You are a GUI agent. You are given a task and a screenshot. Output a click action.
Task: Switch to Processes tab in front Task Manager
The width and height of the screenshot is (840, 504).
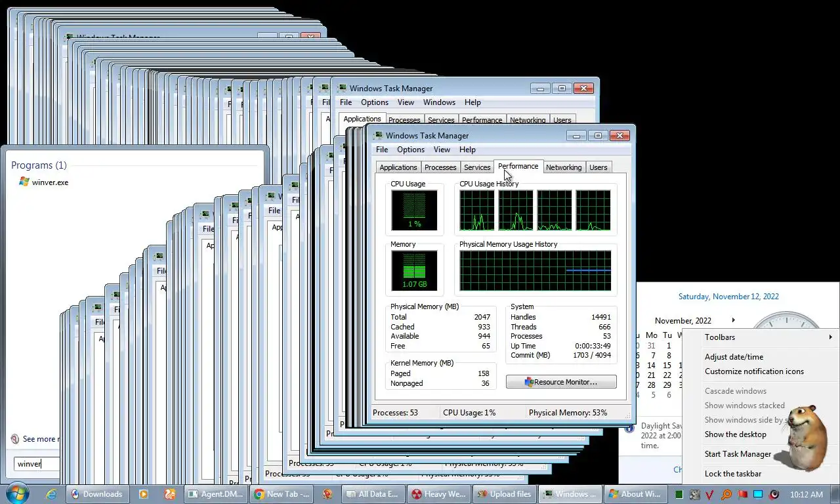[440, 167]
